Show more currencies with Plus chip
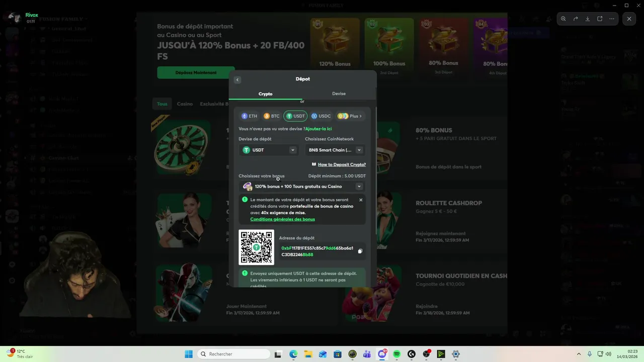 click(350, 116)
